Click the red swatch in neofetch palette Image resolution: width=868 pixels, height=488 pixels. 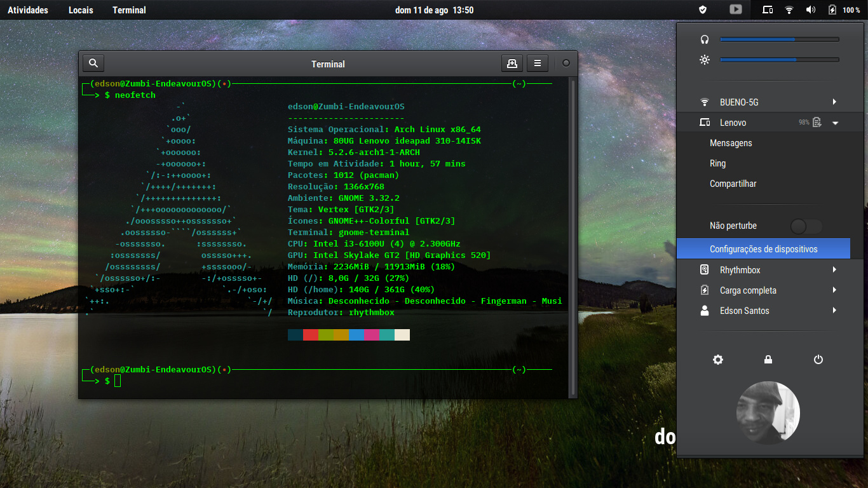point(311,335)
